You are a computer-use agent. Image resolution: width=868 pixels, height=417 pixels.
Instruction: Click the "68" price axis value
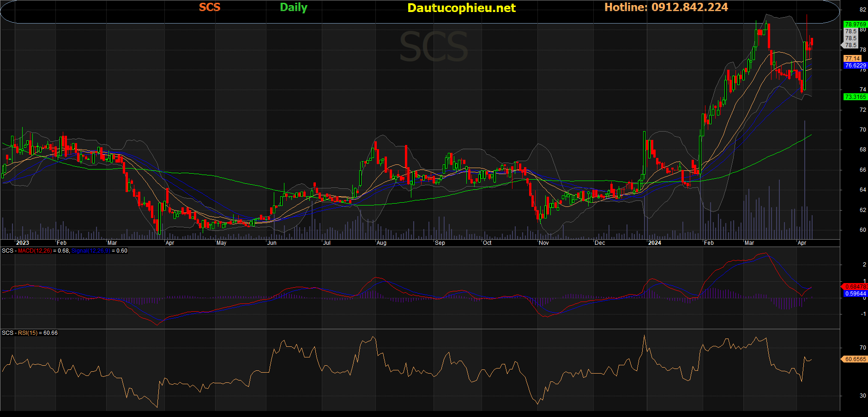pos(863,150)
